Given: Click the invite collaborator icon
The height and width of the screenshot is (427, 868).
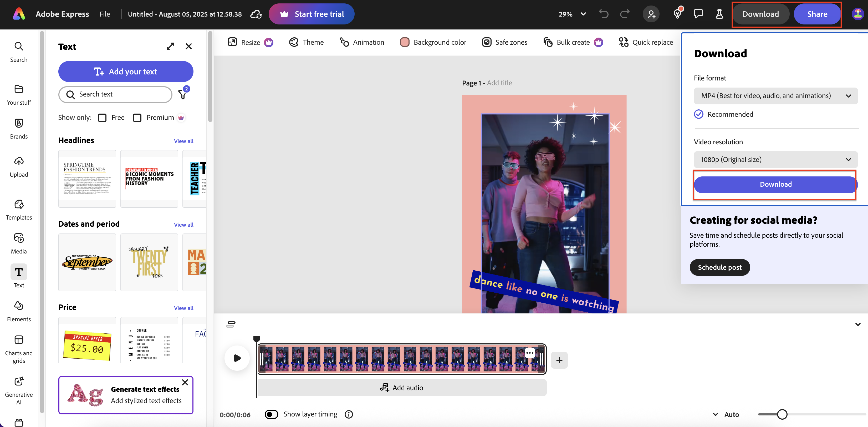Looking at the screenshot, I should pyautogui.click(x=651, y=14).
